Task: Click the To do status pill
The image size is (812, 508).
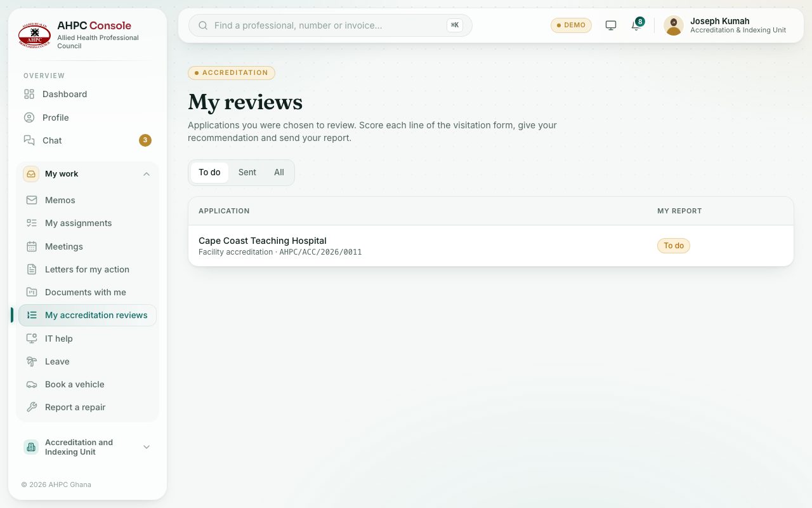Action: [674, 246]
